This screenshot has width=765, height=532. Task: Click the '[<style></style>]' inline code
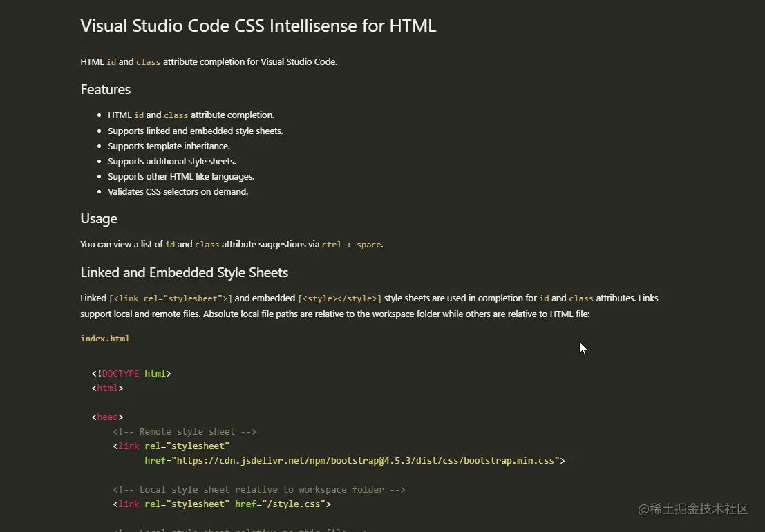click(x=339, y=298)
